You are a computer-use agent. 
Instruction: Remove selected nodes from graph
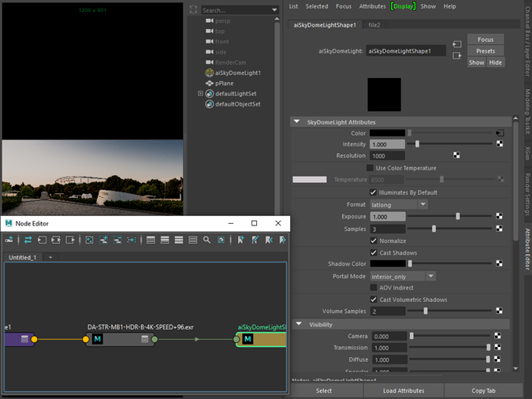point(117,240)
